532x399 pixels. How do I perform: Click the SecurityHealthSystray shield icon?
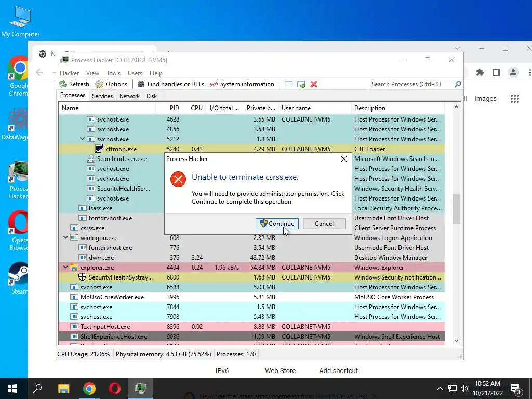click(x=82, y=277)
